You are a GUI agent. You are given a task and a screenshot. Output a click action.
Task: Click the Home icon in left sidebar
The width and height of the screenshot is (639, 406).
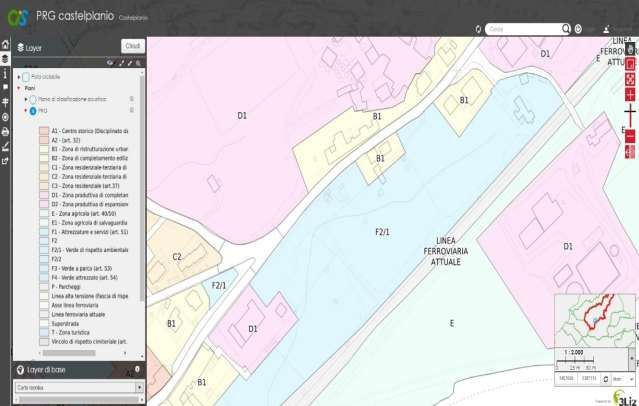click(x=5, y=46)
